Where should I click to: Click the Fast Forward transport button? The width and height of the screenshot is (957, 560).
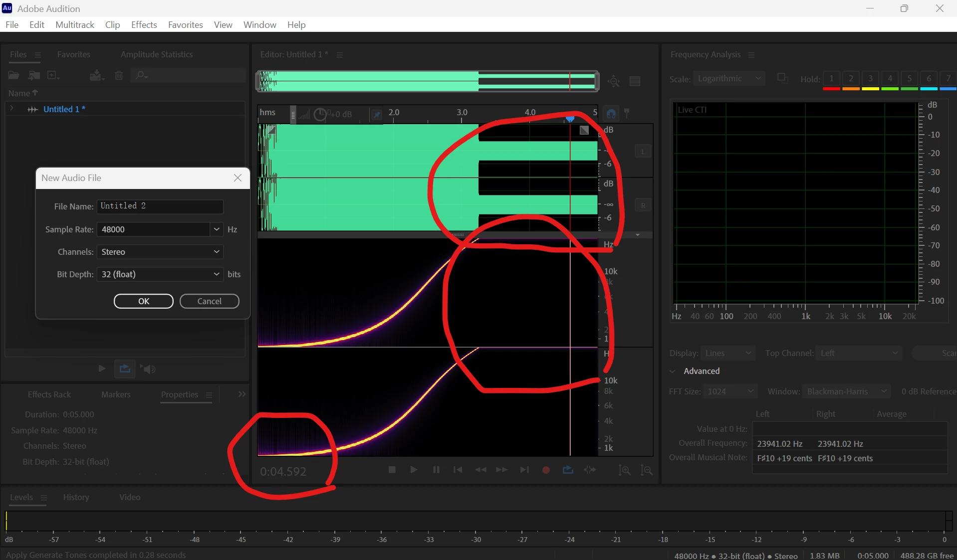(x=502, y=470)
